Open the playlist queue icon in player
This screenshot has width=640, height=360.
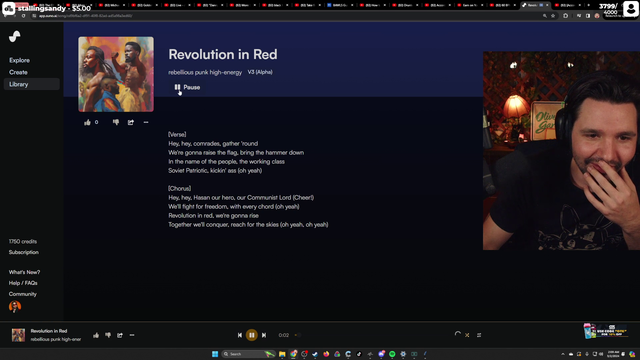coord(479,335)
